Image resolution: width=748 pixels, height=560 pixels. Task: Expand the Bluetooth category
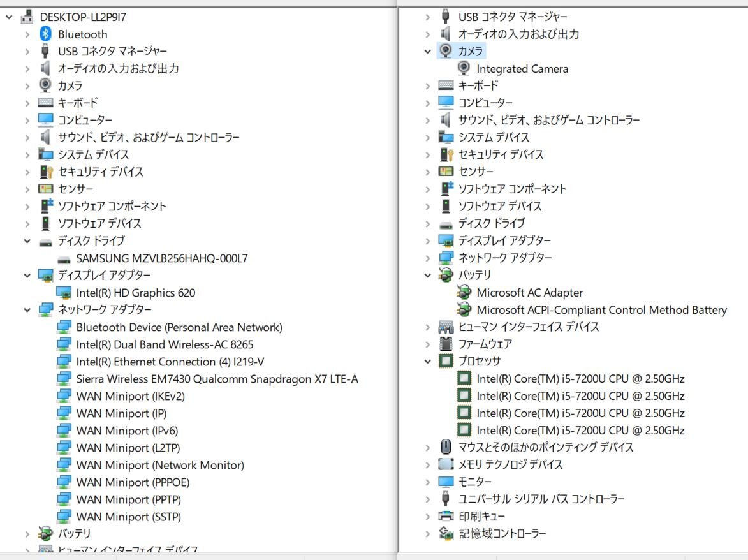[x=27, y=34]
